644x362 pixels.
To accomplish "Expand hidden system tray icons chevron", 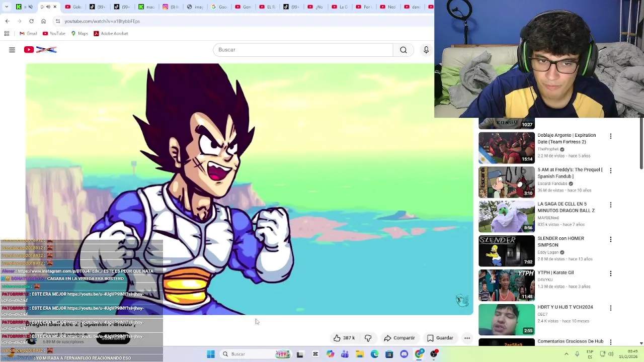I will coord(567,354).
